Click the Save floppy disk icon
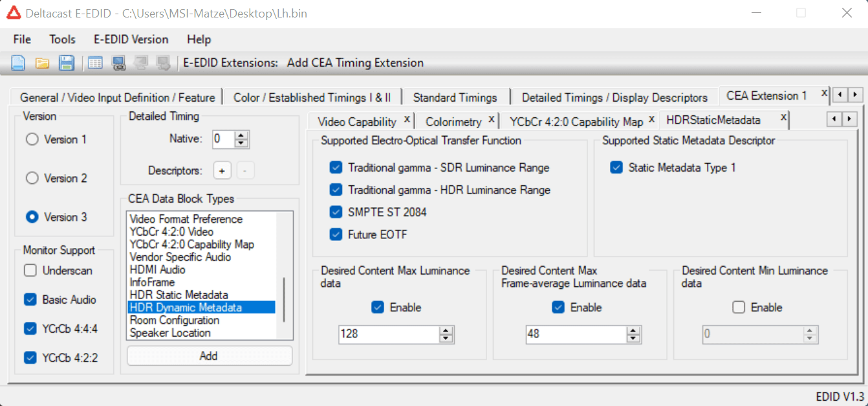868x406 pixels. (66, 63)
